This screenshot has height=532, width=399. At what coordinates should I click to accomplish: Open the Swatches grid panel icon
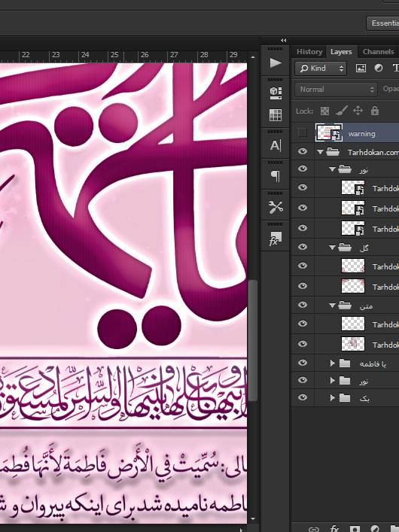coord(276,115)
